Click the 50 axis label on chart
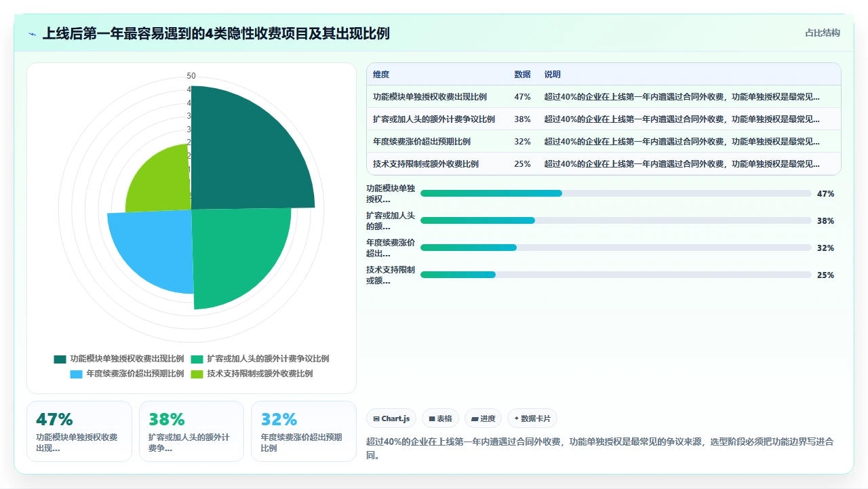Screen dimensions: 868x489 click(x=191, y=76)
